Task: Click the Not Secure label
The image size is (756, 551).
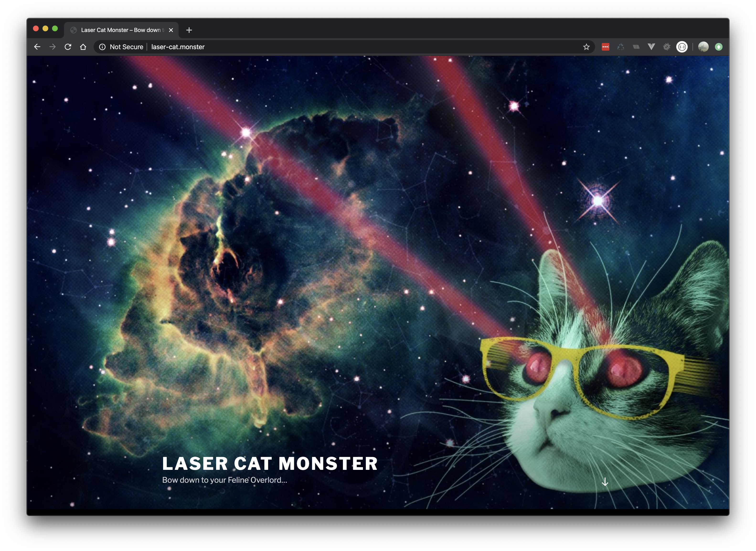Action: (x=127, y=47)
